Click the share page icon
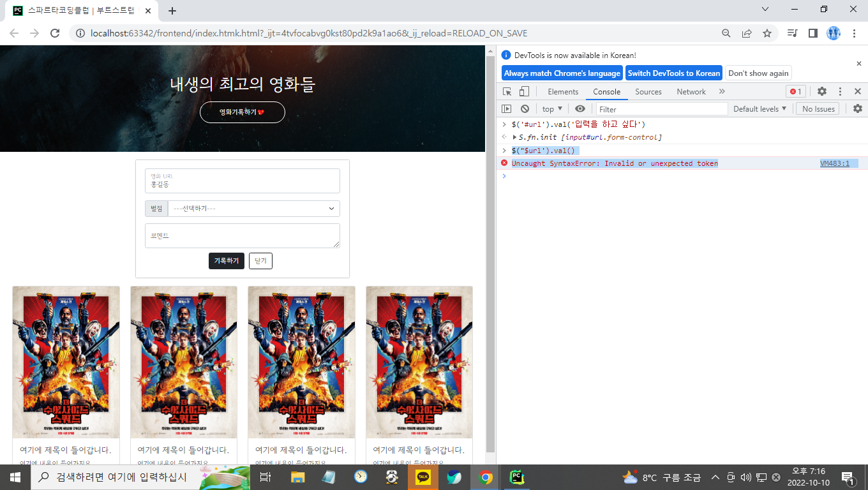Screen dimensions: 868x490 [747, 33]
